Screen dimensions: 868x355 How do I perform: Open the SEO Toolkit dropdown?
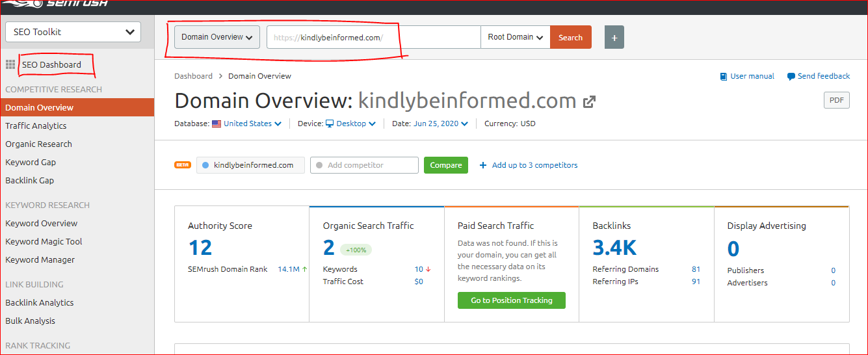pos(73,32)
